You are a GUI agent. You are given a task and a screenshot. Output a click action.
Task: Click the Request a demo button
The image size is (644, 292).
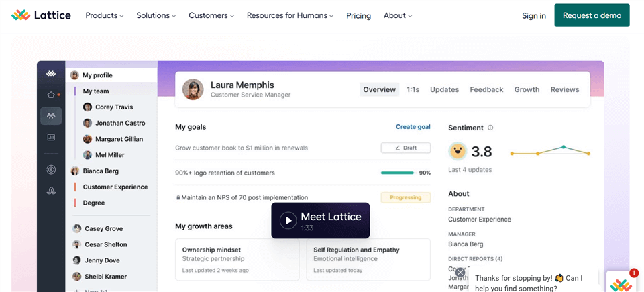(592, 15)
